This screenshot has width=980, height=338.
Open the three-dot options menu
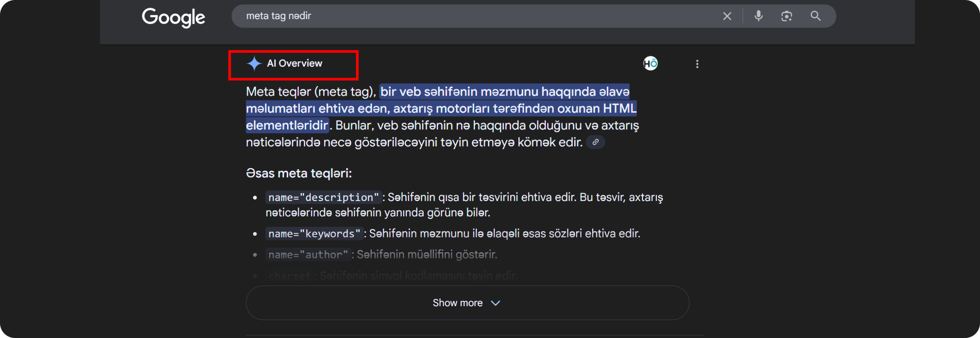[x=697, y=64]
